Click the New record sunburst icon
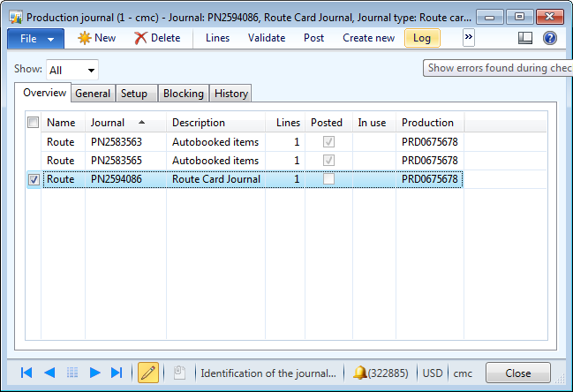 [84, 38]
